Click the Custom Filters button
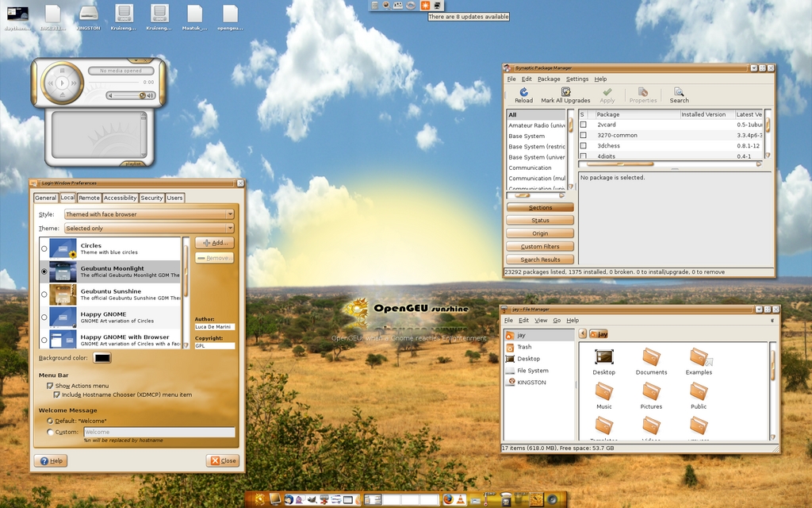The image size is (812, 508). (540, 247)
